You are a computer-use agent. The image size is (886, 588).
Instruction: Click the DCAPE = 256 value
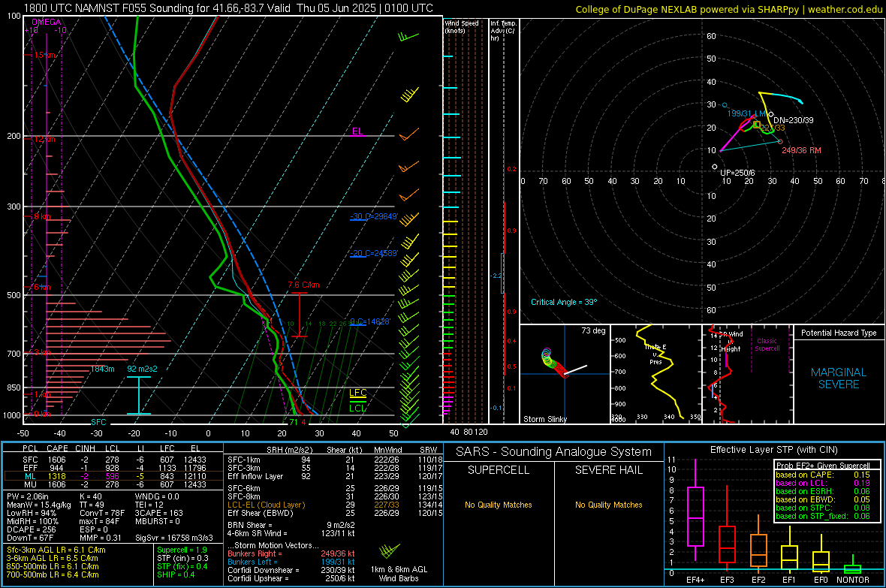[x=31, y=529]
